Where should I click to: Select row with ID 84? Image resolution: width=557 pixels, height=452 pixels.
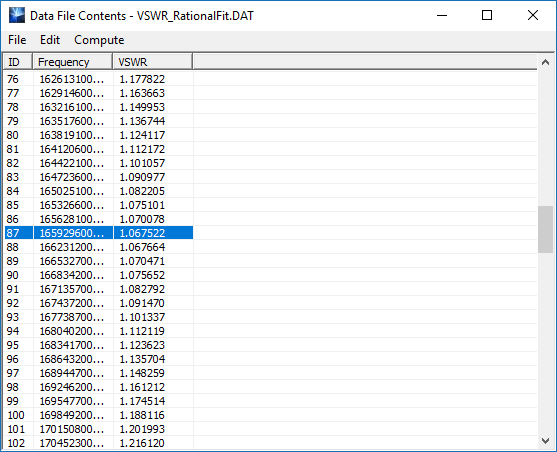[x=12, y=191]
